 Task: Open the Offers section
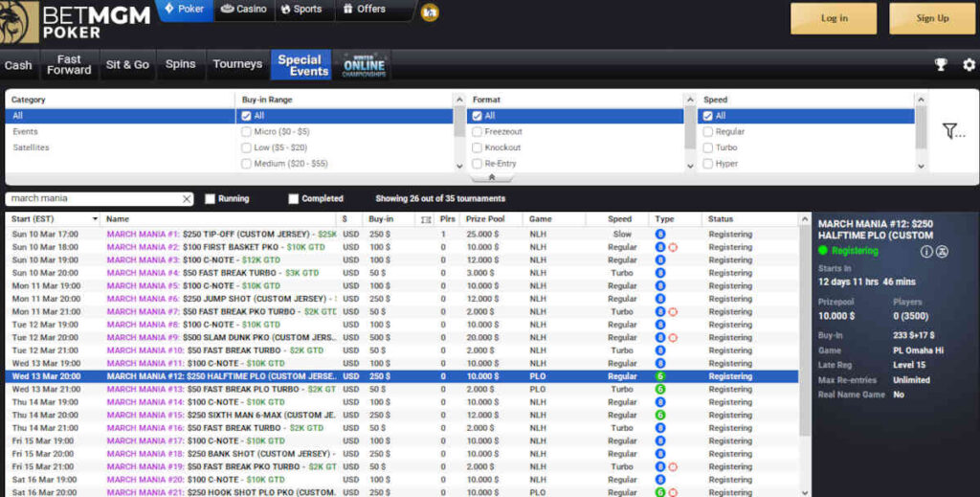[365, 10]
